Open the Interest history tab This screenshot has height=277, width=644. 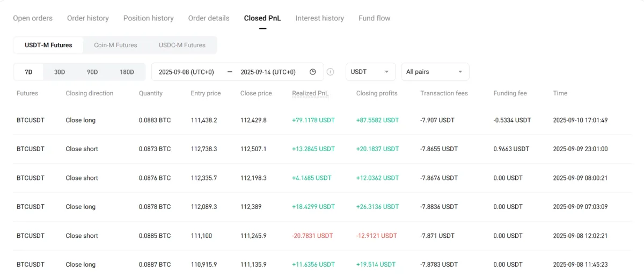320,18
